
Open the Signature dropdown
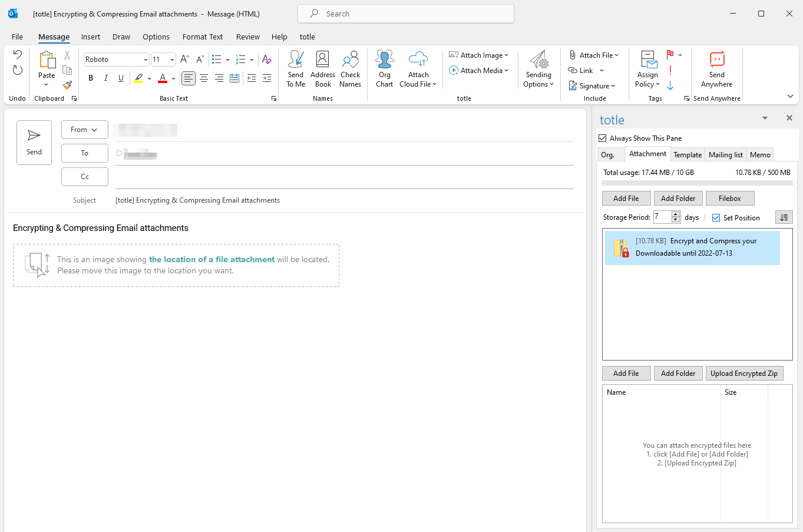coord(592,85)
